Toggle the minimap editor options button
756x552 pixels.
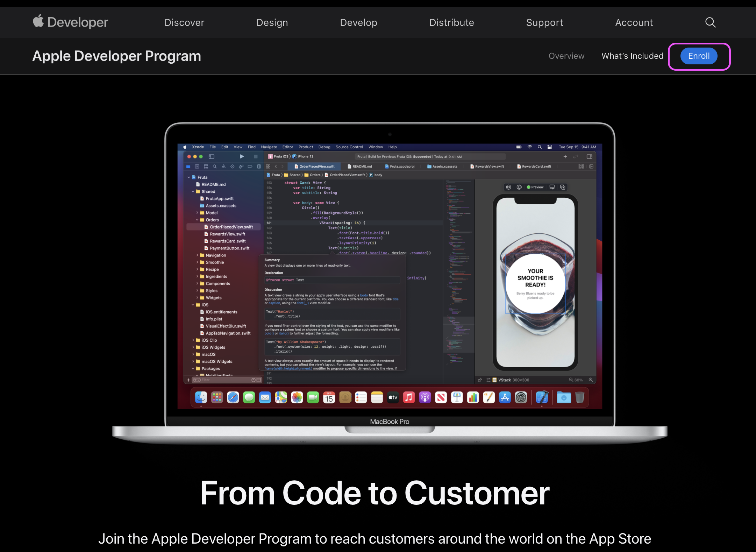[x=581, y=167]
